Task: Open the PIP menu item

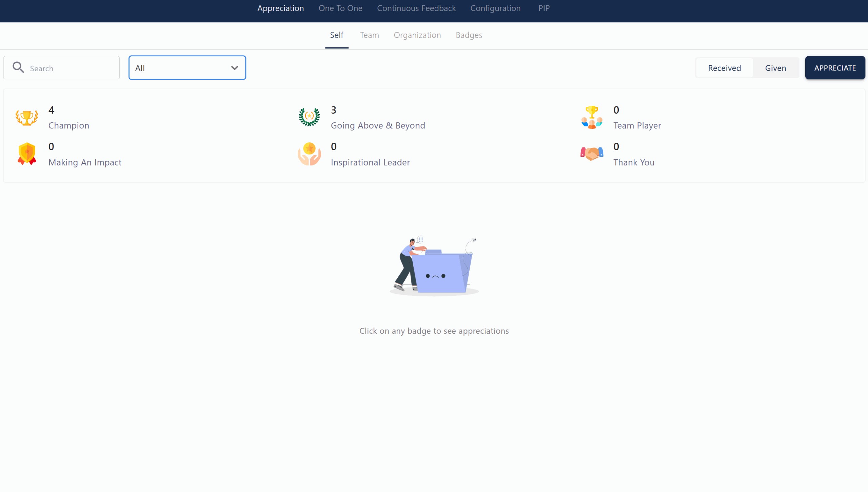Action: coord(544,8)
